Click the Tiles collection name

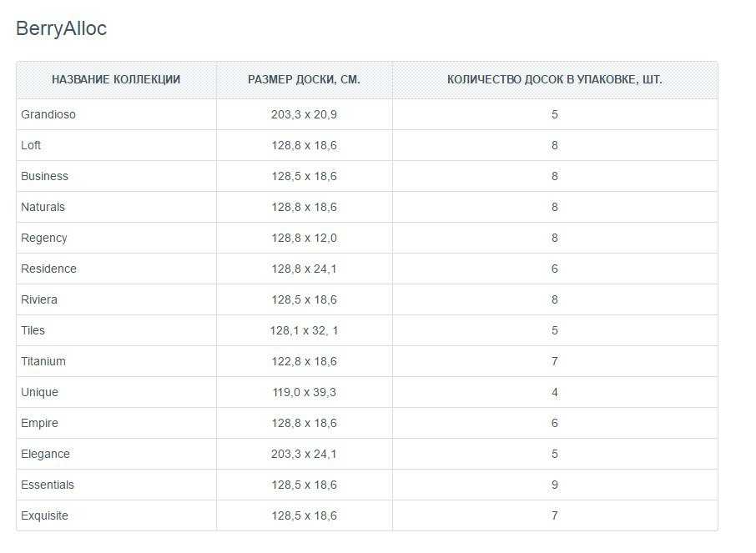tap(33, 330)
